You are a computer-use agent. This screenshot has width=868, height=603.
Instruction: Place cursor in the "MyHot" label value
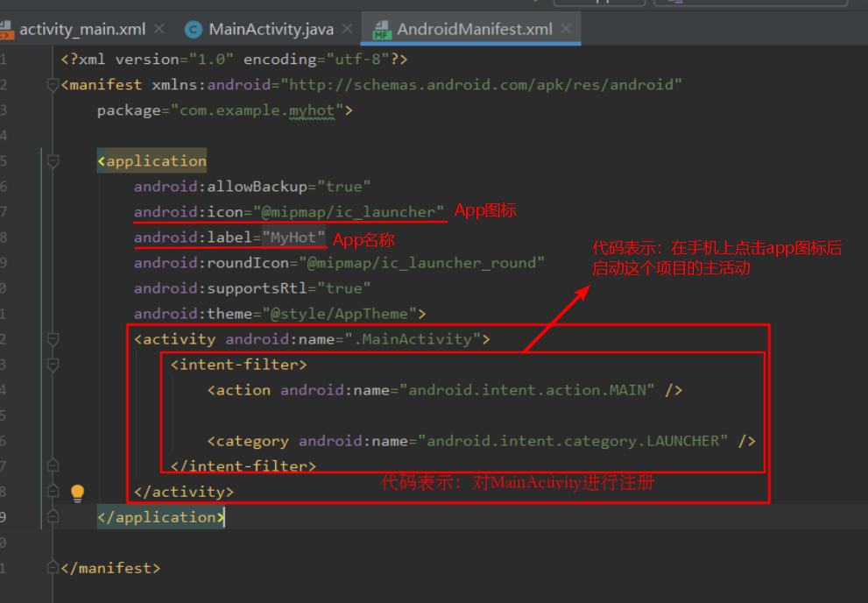point(293,238)
